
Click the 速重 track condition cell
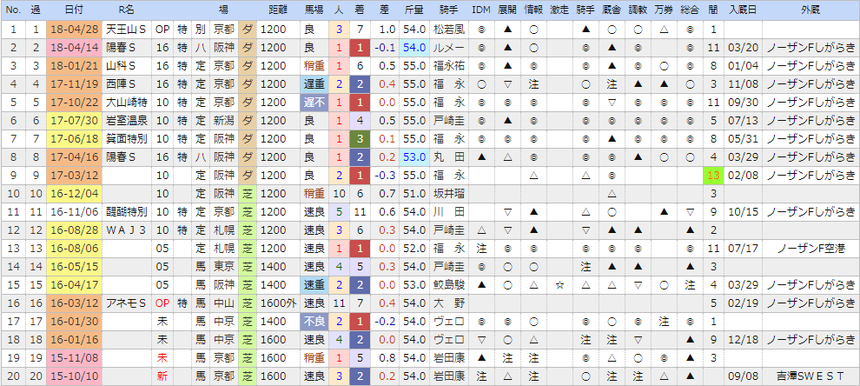pyautogui.click(x=314, y=285)
